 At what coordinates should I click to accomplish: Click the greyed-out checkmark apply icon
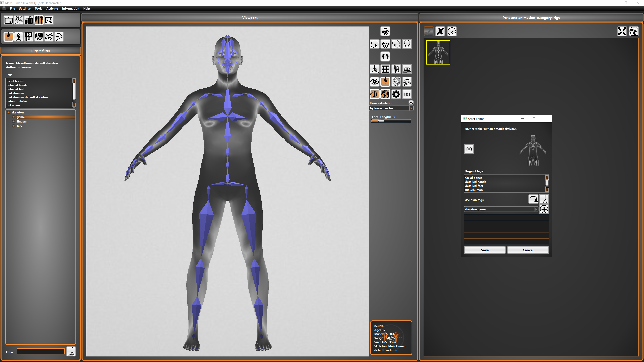(428, 32)
